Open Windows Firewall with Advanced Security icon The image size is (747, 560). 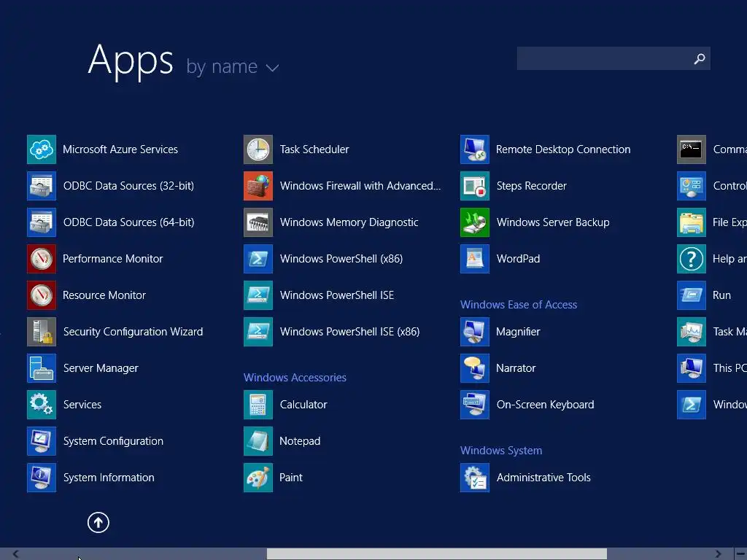(x=258, y=186)
